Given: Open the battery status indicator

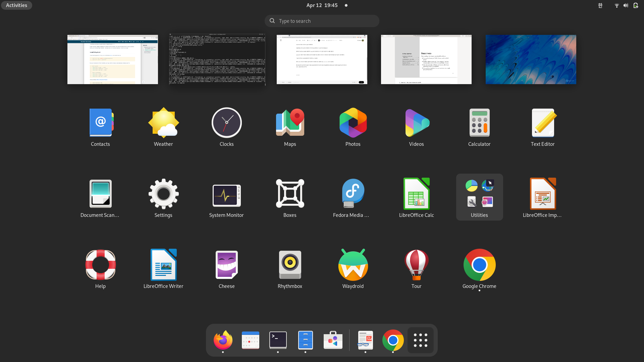Looking at the screenshot, I should pos(636,5).
